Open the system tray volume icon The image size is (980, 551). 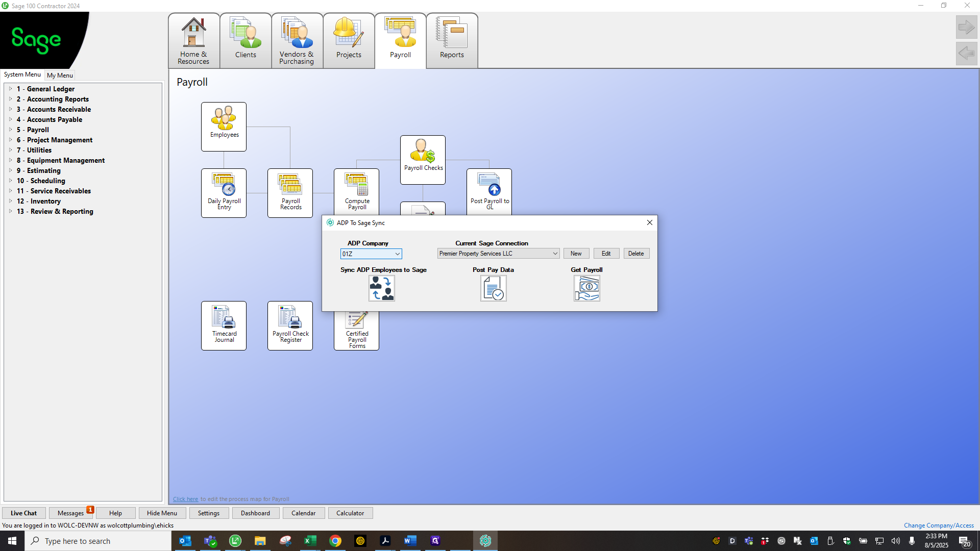[896, 541]
